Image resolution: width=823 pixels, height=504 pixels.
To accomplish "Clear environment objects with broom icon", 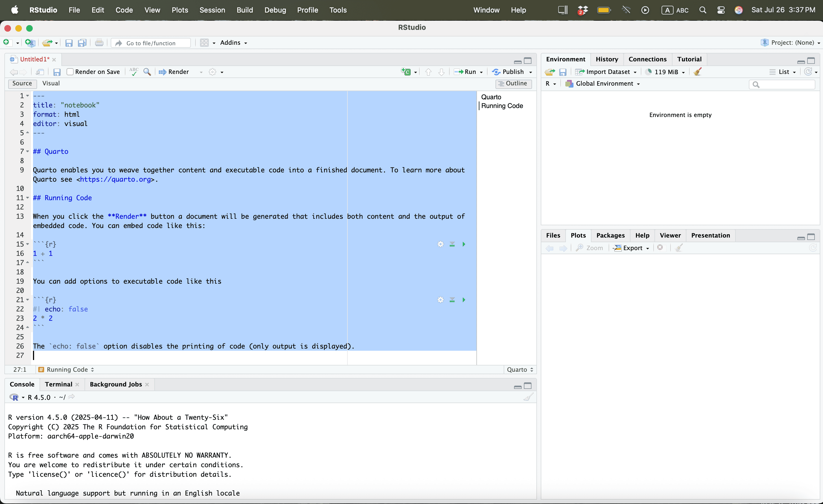I will 697,72.
